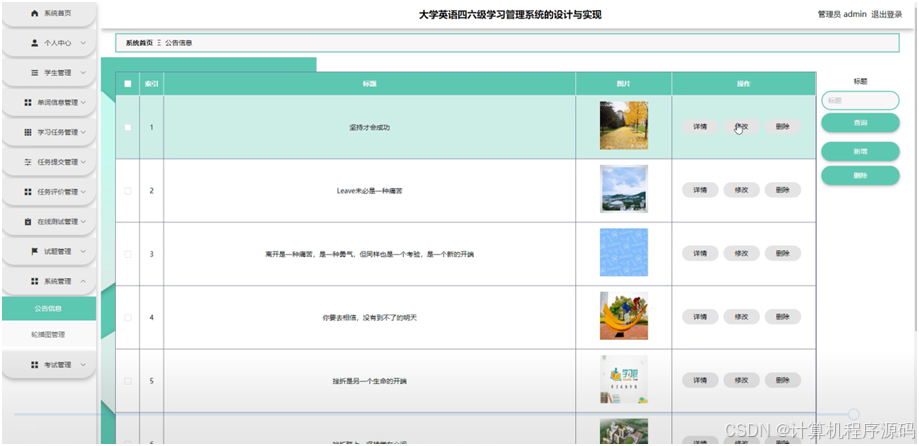The height and width of the screenshot is (446, 919).
Task: Click the grid icon of 考试管理
Action: coord(35,365)
